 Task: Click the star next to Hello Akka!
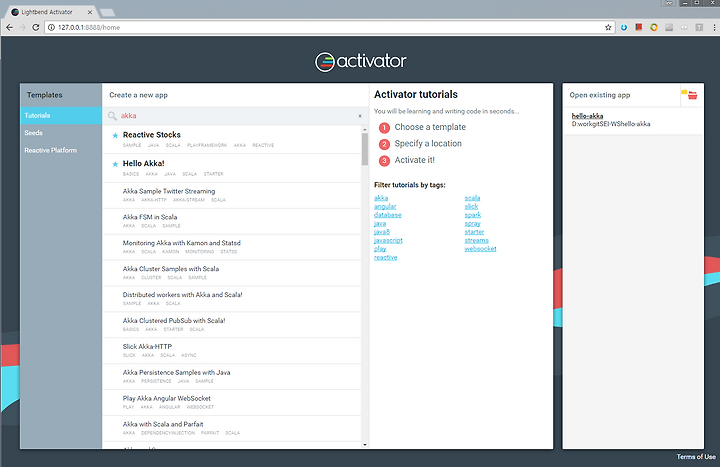coord(115,164)
